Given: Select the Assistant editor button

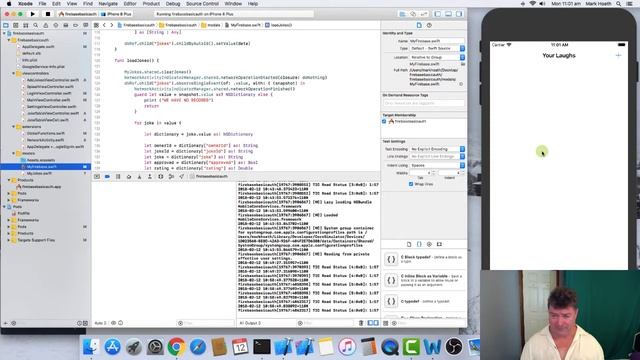Looking at the screenshot, I should tap(413, 14).
